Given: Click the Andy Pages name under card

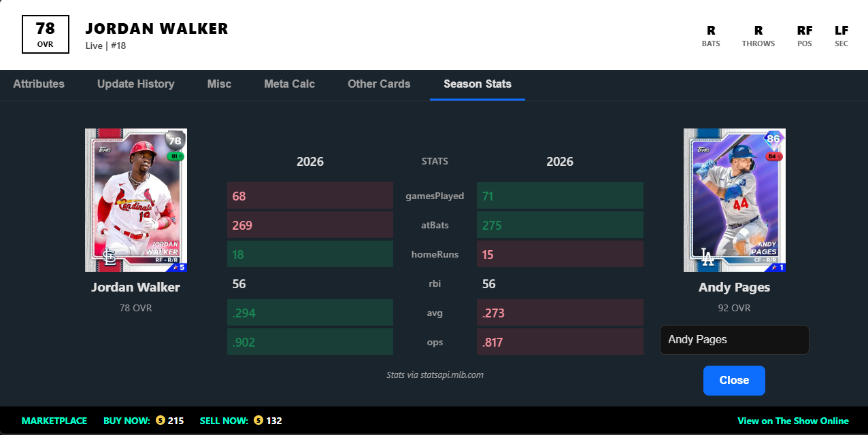Looking at the screenshot, I should tap(735, 288).
